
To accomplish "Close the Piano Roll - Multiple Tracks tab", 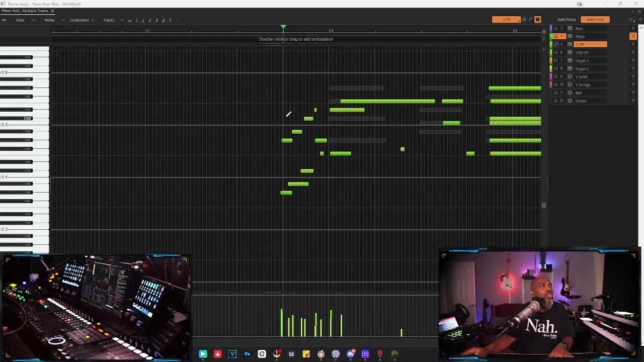I will (52, 11).
